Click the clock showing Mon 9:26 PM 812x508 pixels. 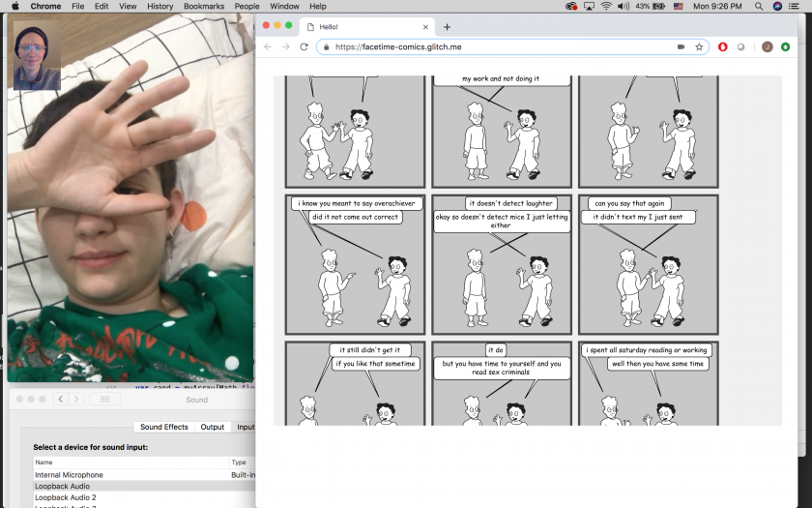(x=717, y=6)
